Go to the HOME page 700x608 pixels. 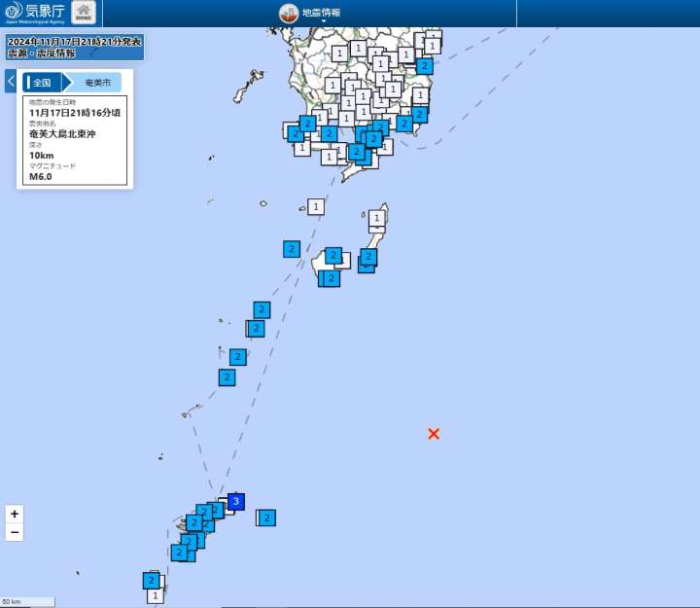tap(85, 14)
